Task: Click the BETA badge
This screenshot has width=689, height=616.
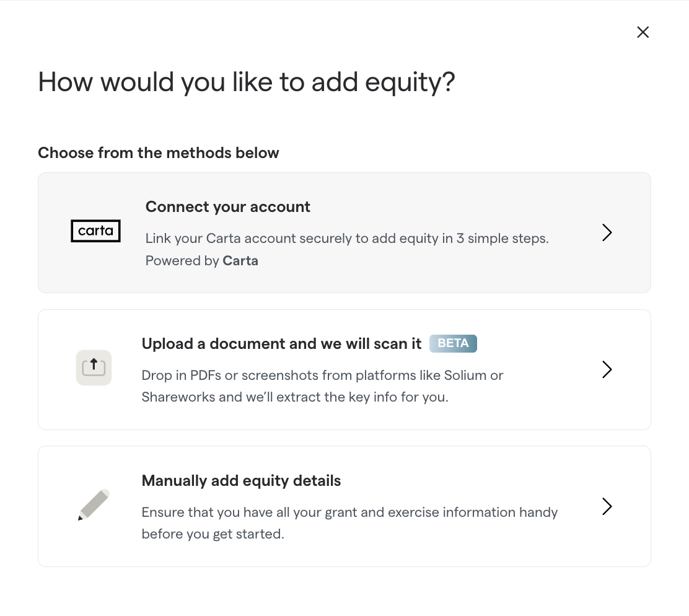Action: [x=453, y=343]
